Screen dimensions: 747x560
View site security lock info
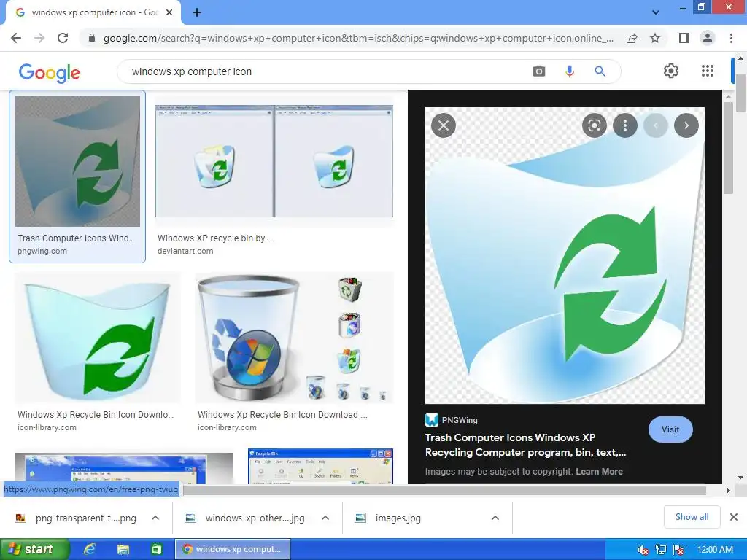point(92,38)
